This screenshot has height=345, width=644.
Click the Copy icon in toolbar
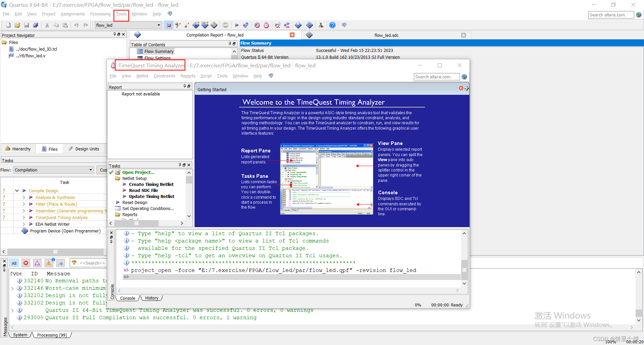pos(56,25)
